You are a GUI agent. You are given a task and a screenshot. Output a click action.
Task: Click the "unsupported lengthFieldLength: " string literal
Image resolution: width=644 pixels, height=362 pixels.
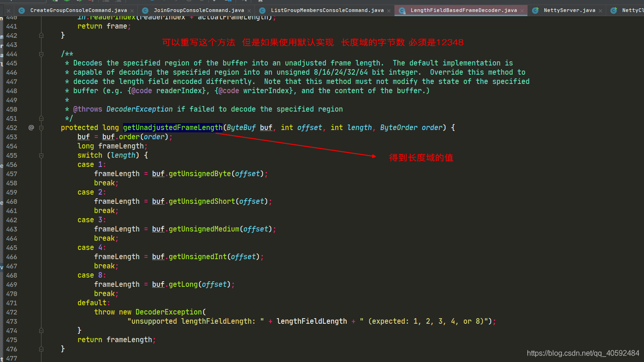[195, 321]
